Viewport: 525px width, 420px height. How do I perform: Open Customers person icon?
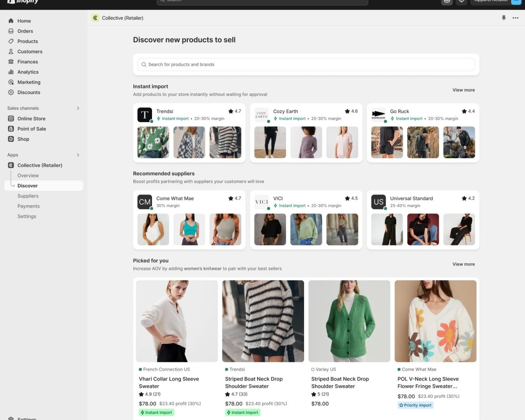coord(11,51)
